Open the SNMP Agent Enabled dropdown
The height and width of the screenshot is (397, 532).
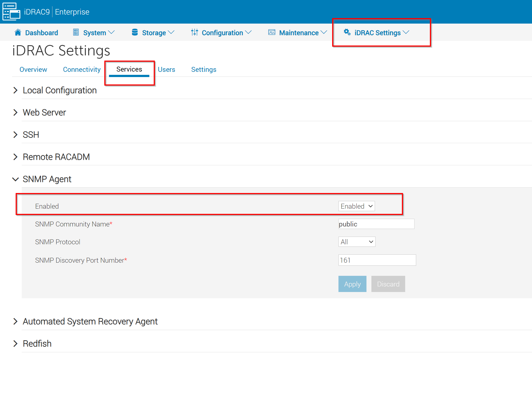(x=356, y=206)
